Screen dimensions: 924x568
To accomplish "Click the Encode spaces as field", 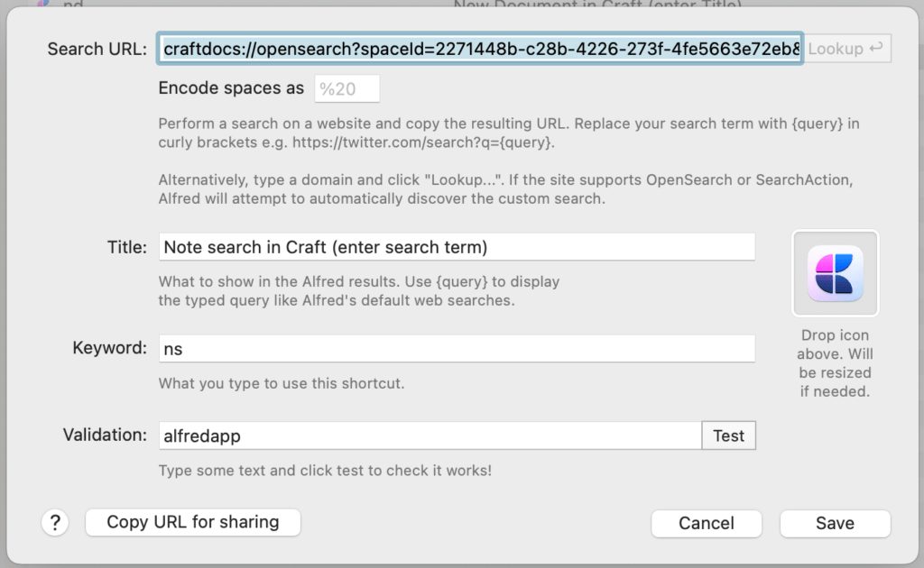I will 347,88.
